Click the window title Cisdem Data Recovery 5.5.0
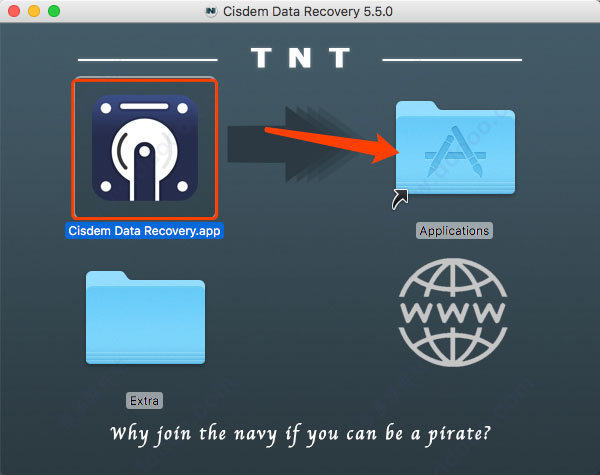This screenshot has width=600, height=475. pyautogui.click(x=308, y=11)
